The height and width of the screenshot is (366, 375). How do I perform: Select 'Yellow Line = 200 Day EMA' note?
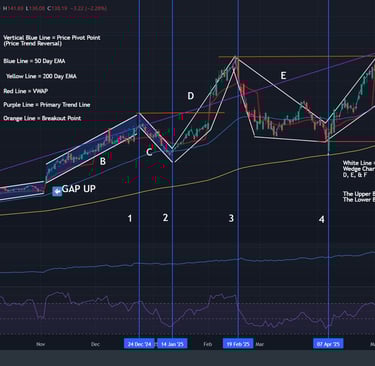41,76
